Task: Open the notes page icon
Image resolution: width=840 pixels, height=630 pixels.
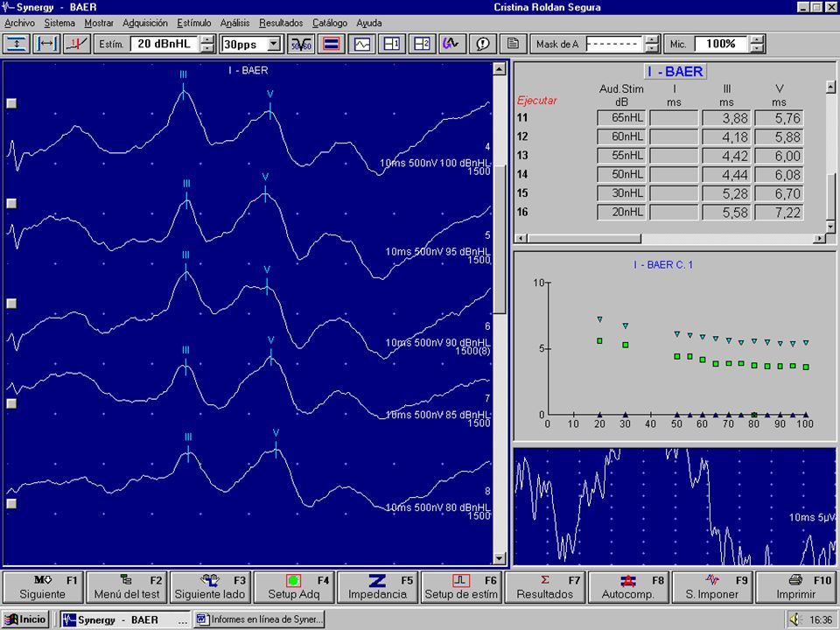Action: (513, 44)
